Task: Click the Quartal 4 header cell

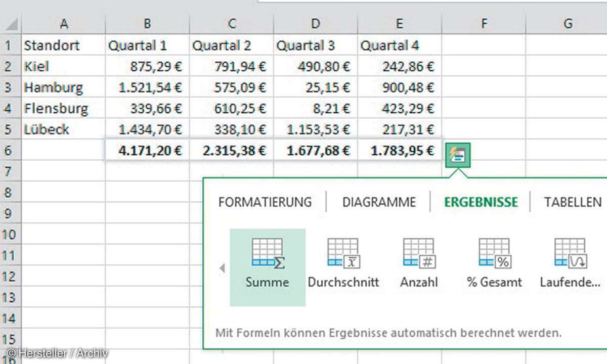Action: click(x=399, y=45)
